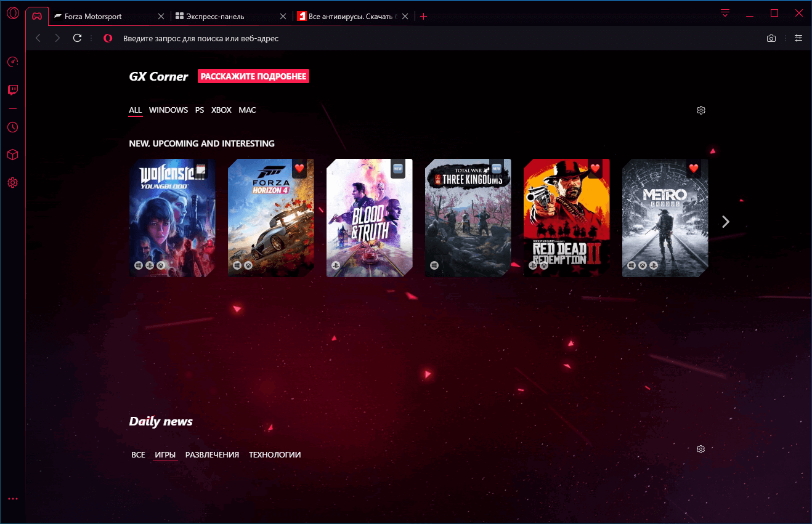The width and height of the screenshot is (812, 524).
Task: Select the ALL platform filter
Action: click(136, 110)
